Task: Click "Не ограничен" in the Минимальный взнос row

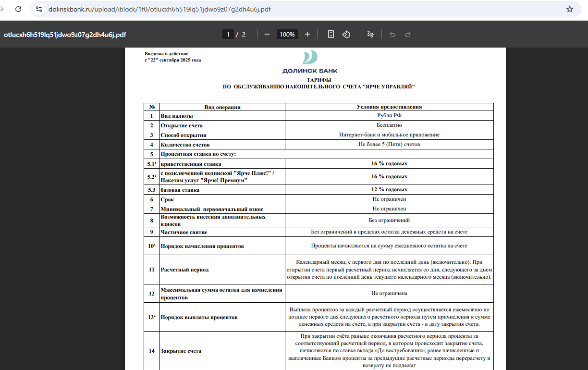Action: [x=389, y=209]
